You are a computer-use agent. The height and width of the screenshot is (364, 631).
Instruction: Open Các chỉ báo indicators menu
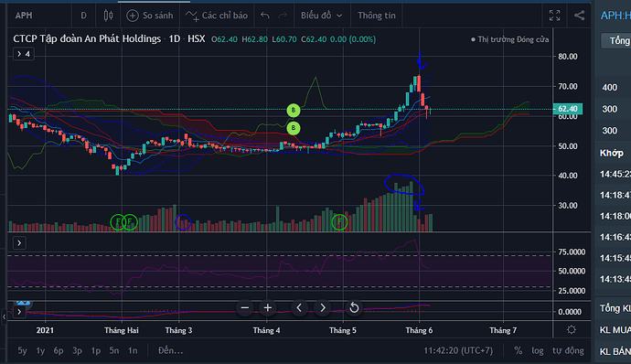pos(217,16)
